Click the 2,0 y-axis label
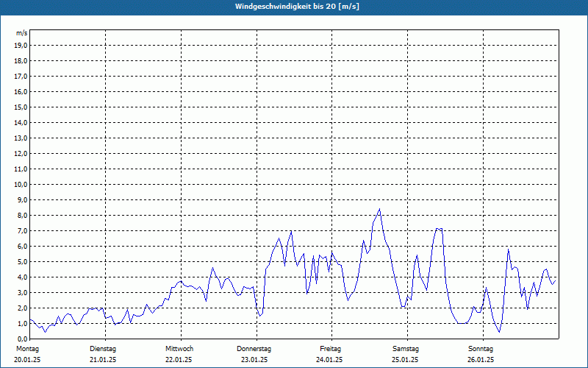This screenshot has width=588, height=368. coord(22,308)
